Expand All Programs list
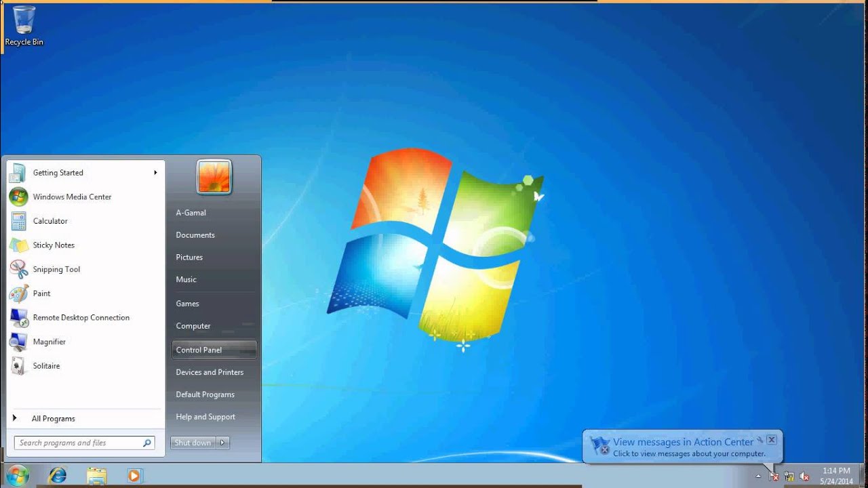868x488 pixels. [85, 419]
